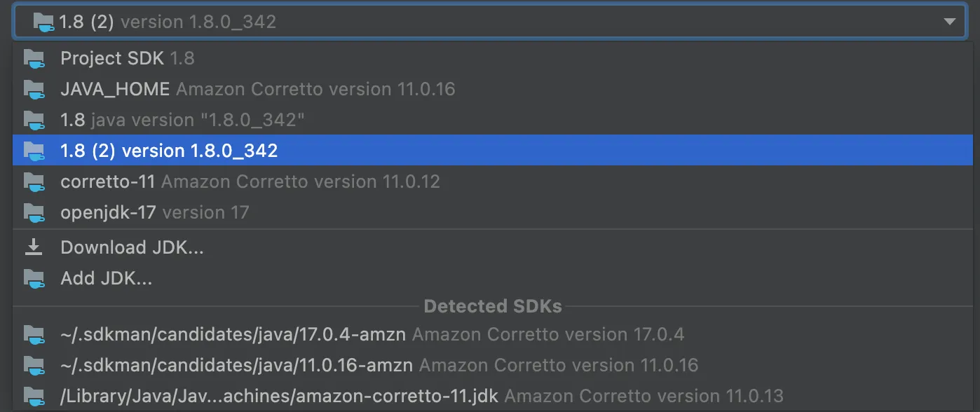980x412 pixels.
Task: Click the openjdk-17 entry's JDK icon
Action: point(34,212)
